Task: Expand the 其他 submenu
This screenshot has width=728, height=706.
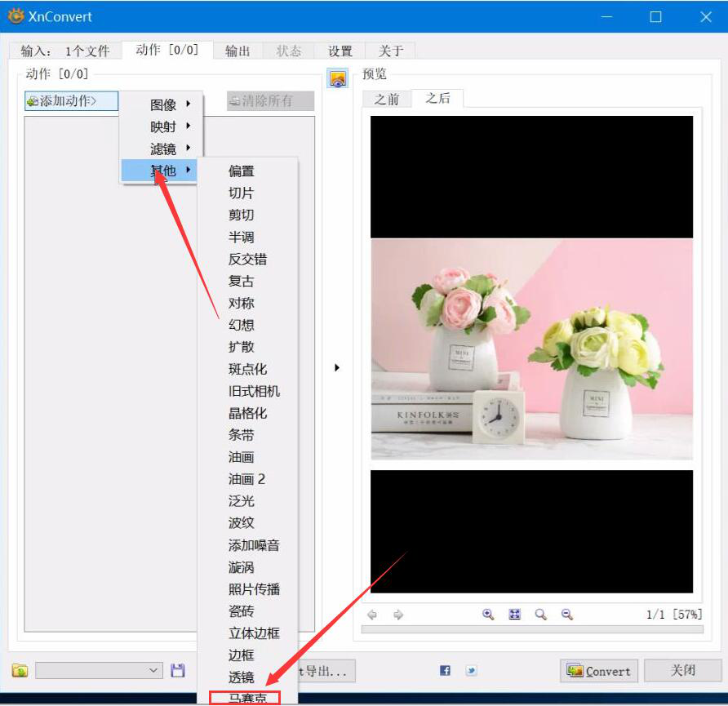Action: tap(160, 171)
